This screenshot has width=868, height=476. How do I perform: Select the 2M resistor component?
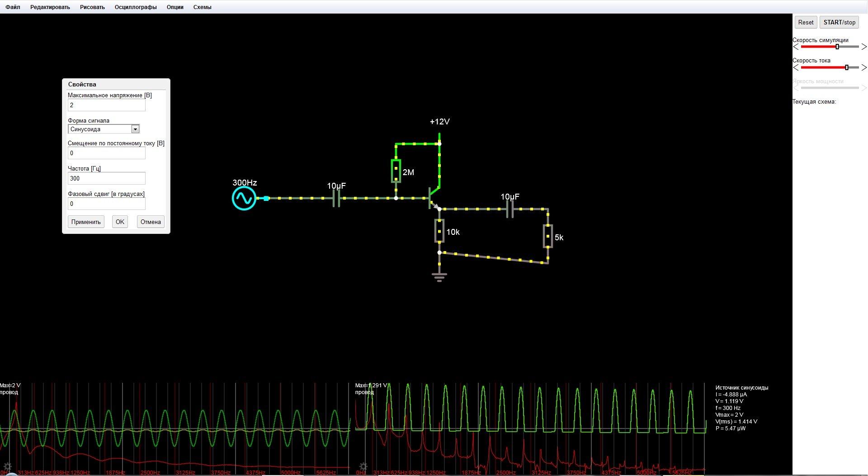[x=396, y=171]
